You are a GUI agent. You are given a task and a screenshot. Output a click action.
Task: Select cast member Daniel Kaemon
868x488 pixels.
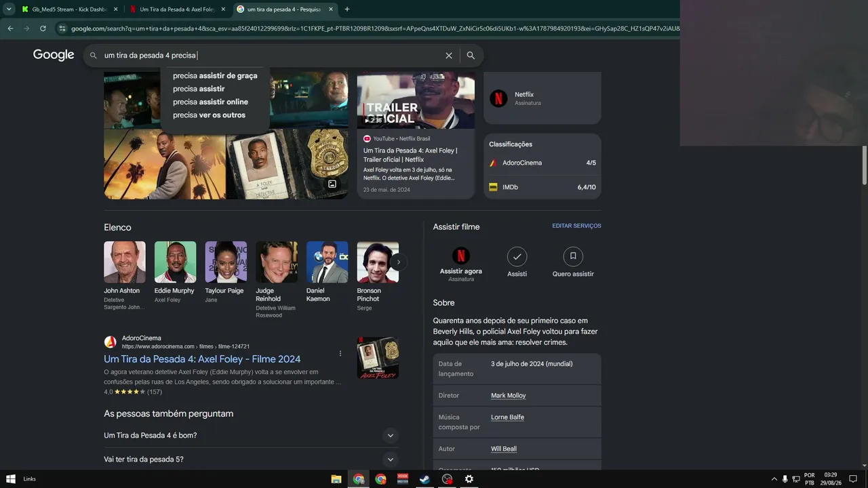pos(327,272)
